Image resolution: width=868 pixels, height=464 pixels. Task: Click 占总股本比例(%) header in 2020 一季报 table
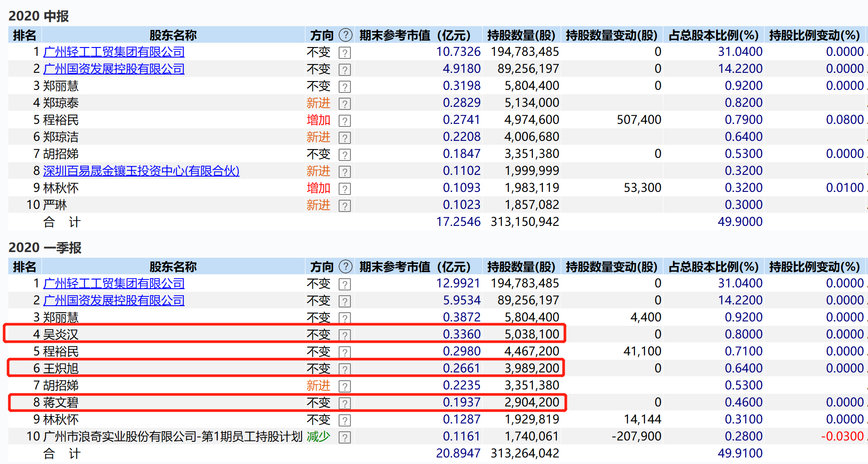[714, 267]
